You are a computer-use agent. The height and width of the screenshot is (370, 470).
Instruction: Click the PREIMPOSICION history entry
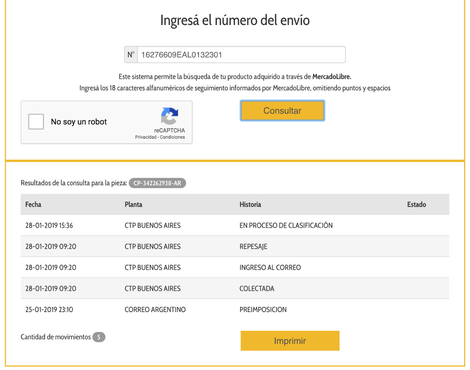pos(263,309)
